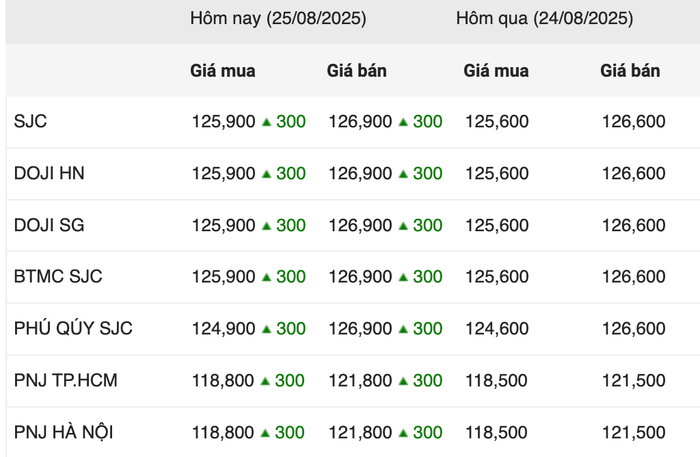
Task: Click up arrow beside DOJI SG sell price
Action: click(x=403, y=226)
